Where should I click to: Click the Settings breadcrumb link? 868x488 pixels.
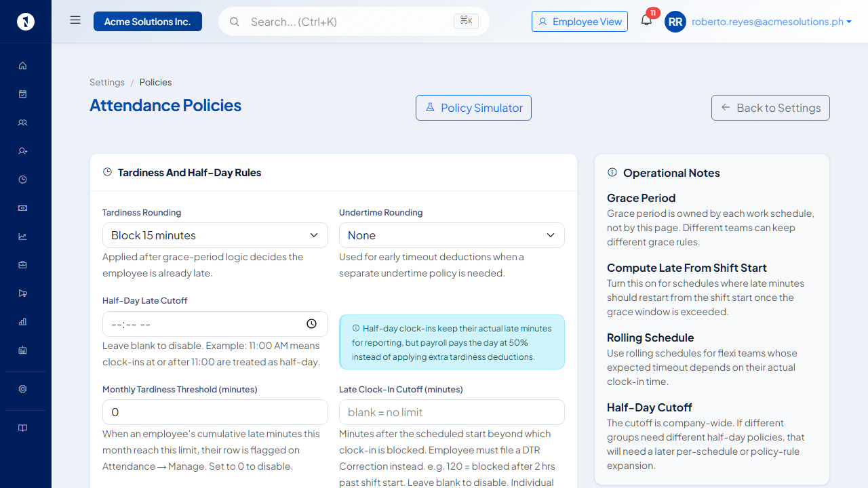click(x=107, y=82)
